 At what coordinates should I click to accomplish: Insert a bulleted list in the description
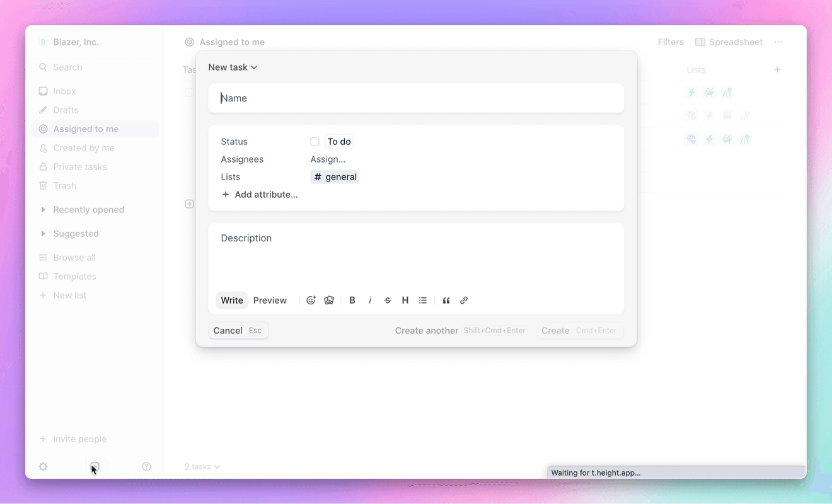point(422,300)
